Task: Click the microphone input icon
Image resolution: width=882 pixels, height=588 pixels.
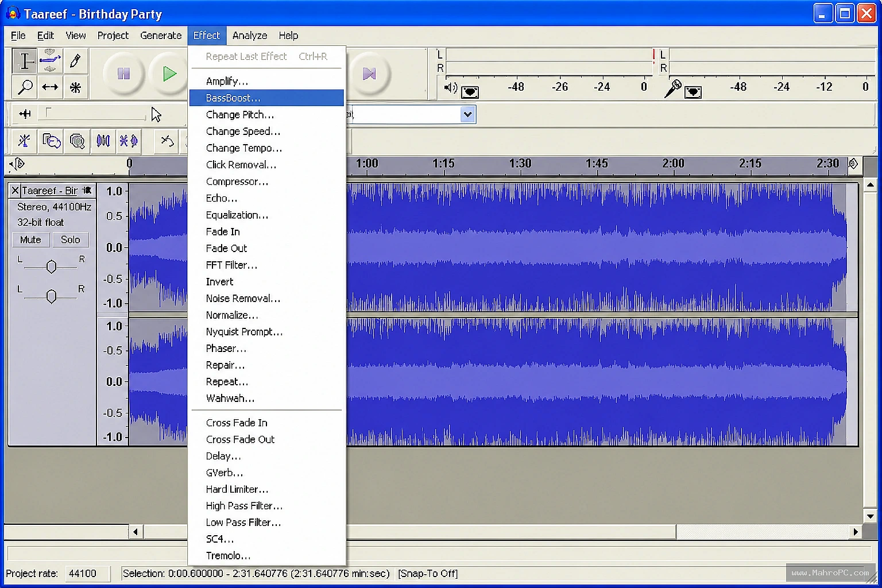Action: 672,88
